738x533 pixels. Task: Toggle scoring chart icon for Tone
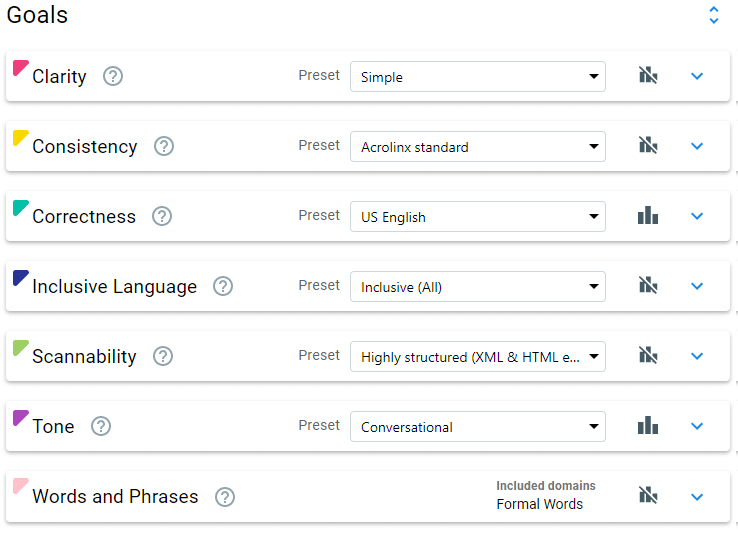[648, 425]
